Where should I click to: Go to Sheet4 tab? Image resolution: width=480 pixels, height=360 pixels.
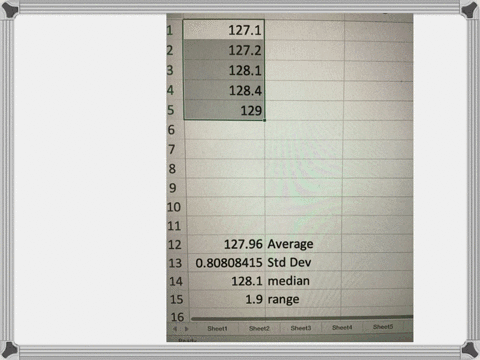[342, 328]
